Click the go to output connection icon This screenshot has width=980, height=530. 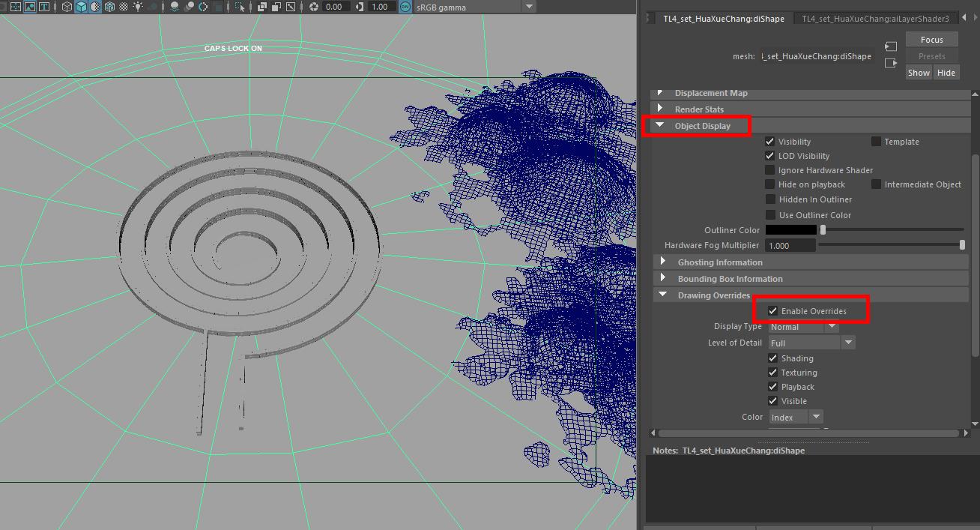pyautogui.click(x=891, y=63)
